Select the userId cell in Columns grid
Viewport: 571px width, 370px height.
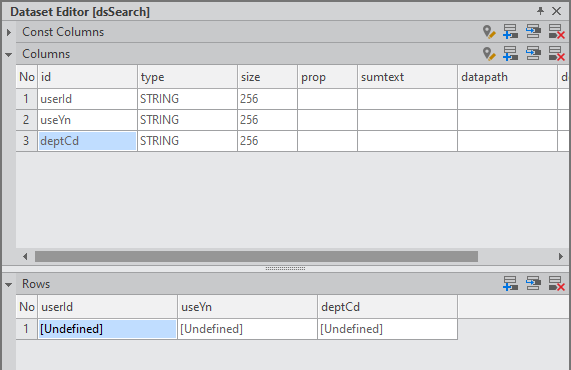(x=87, y=99)
